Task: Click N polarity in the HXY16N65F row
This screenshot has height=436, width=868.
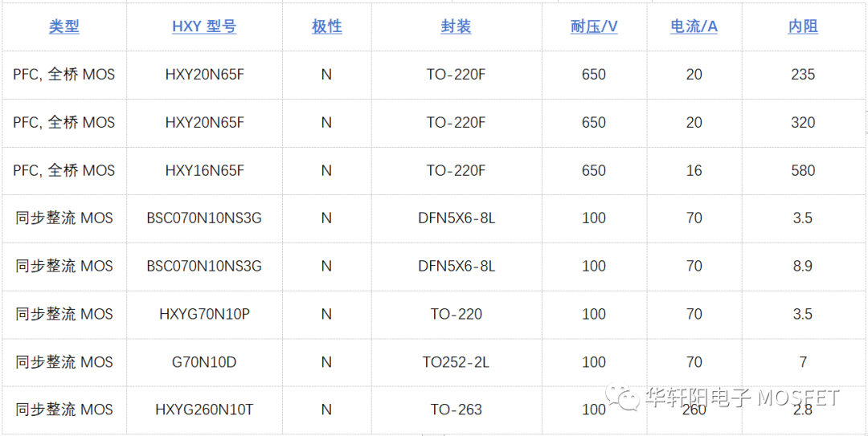Action: [x=326, y=170]
